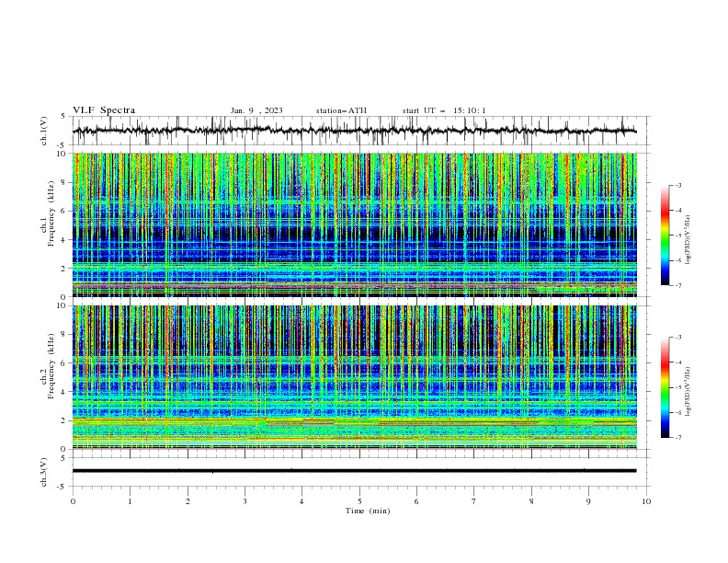Click the ch.1 color bar "log(PSD)(V²/Hz)" label

tap(688, 240)
